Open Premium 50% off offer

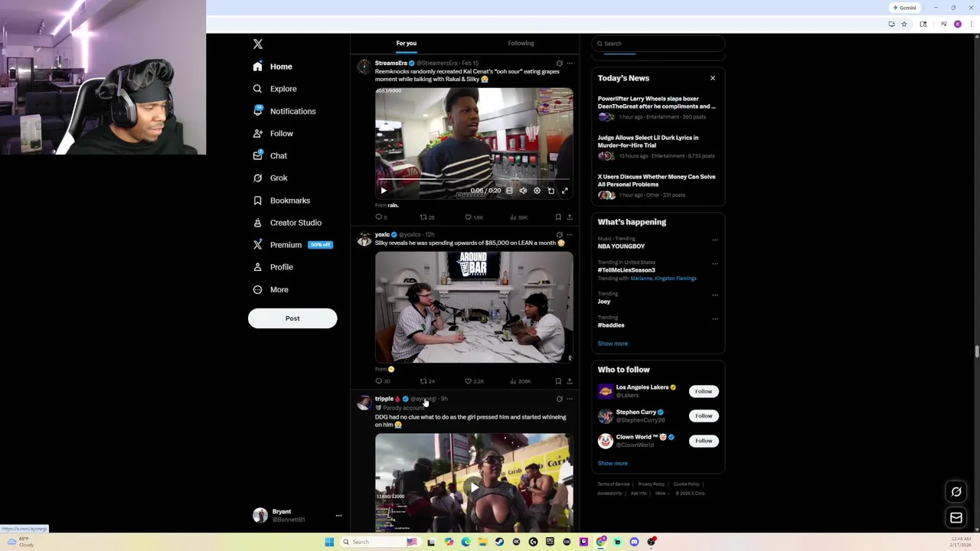(292, 245)
